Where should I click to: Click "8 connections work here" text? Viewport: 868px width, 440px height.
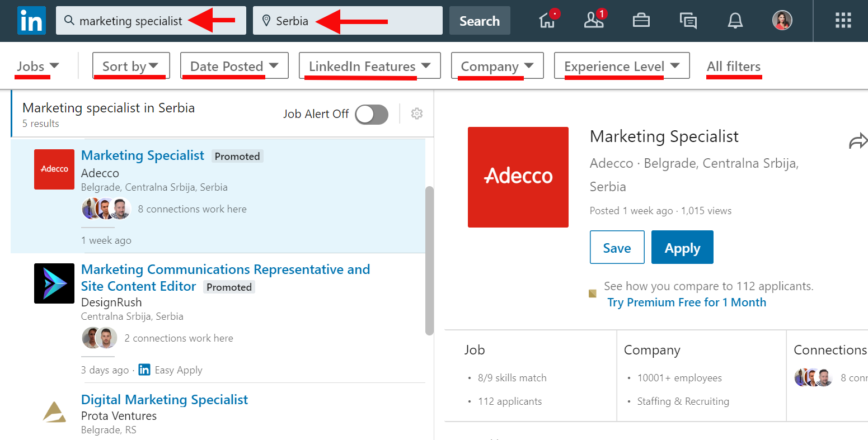(x=193, y=209)
